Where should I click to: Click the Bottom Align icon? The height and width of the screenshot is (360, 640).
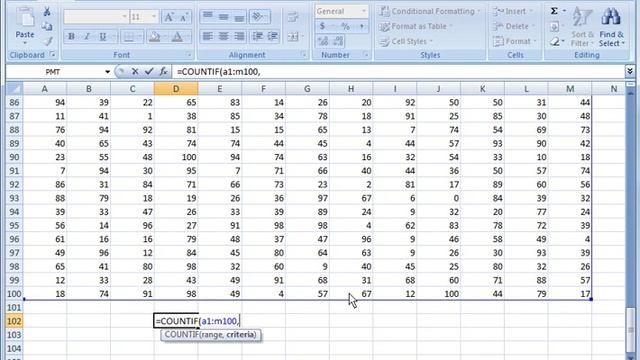pyautogui.click(x=239, y=17)
